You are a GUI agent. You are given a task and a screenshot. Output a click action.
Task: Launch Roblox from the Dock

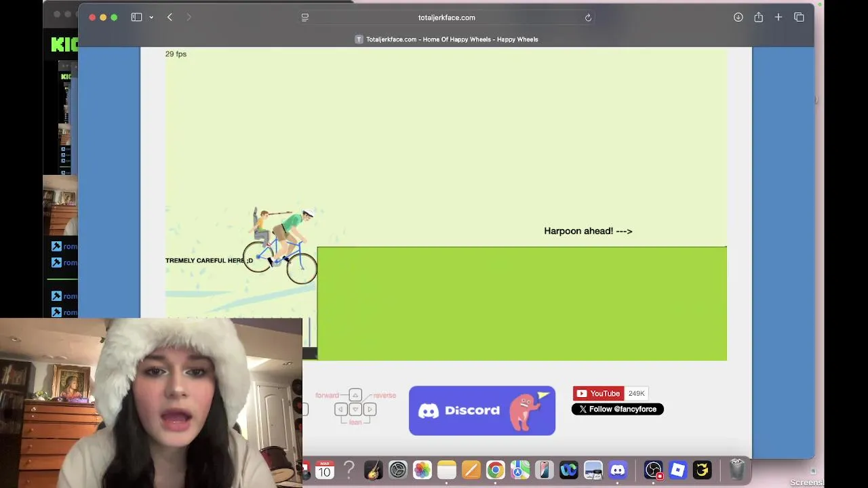tap(677, 470)
